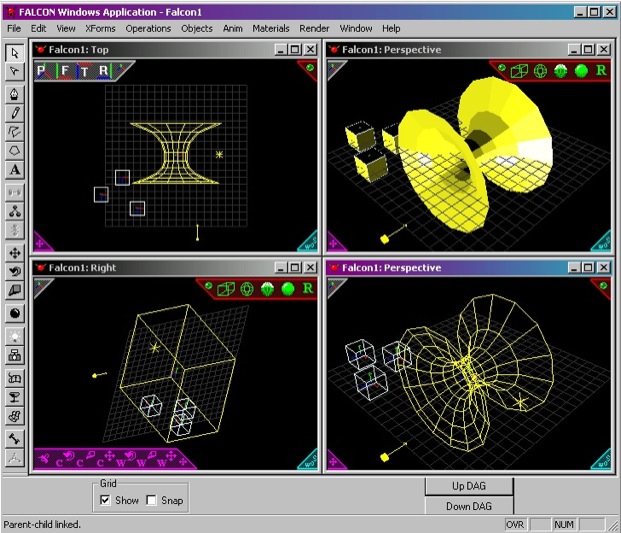Open the XForms menu
This screenshot has width=621, height=533.
[x=100, y=29]
